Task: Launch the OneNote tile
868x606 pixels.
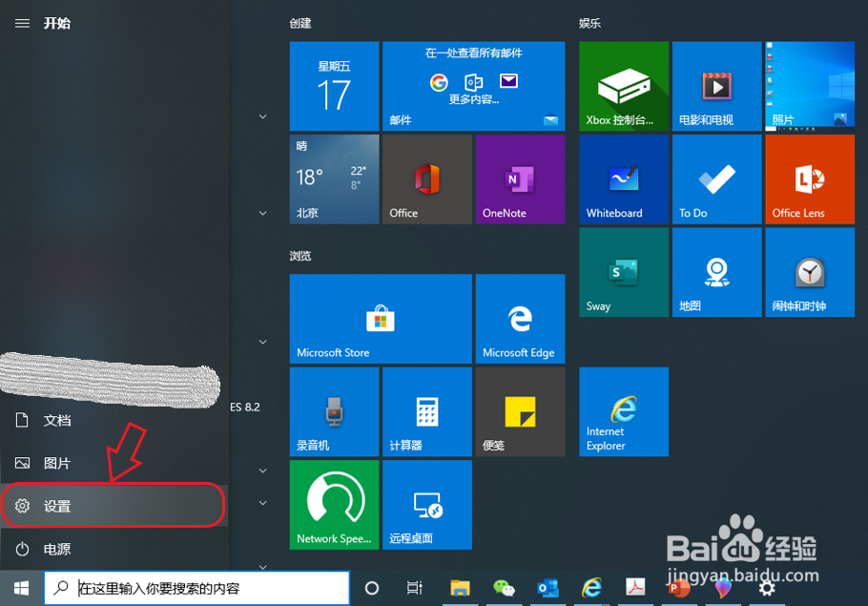Action: click(520, 178)
